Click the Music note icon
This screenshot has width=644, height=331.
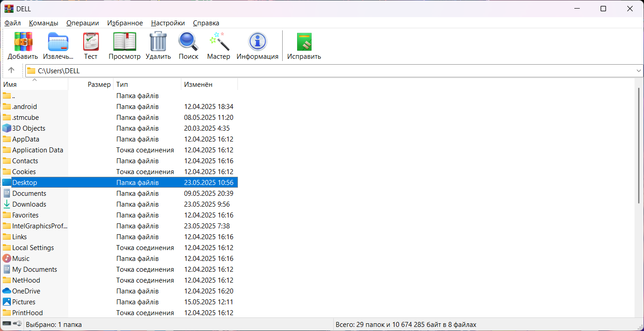pyautogui.click(x=6, y=259)
